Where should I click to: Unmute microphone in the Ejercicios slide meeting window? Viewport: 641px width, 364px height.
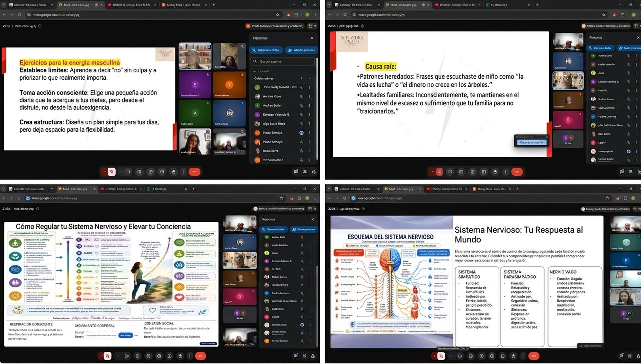pyautogui.click(x=112, y=172)
